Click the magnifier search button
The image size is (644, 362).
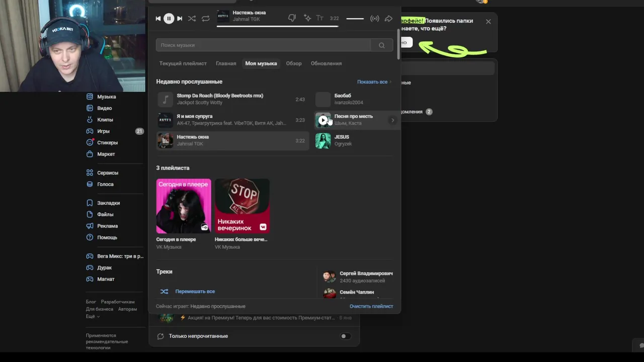point(382,45)
